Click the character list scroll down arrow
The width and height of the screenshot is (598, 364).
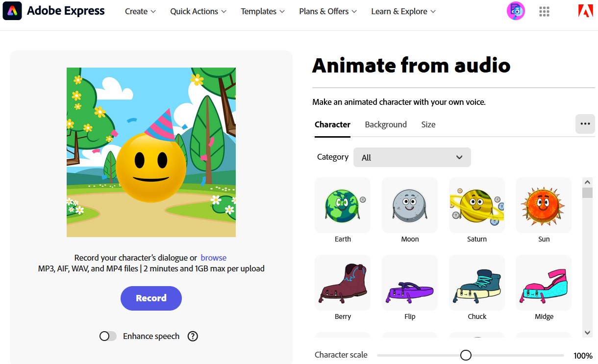pyautogui.click(x=587, y=333)
